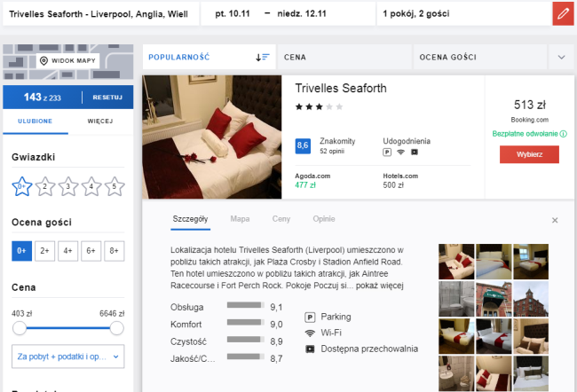Expand the extra sort options chevron
The width and height of the screenshot is (577, 392).
click(561, 57)
